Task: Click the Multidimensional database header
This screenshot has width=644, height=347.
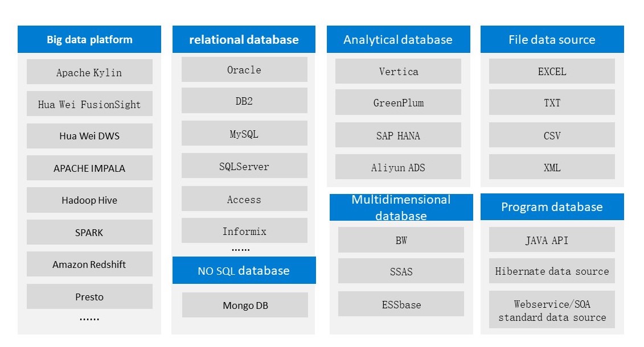Action: (401, 208)
